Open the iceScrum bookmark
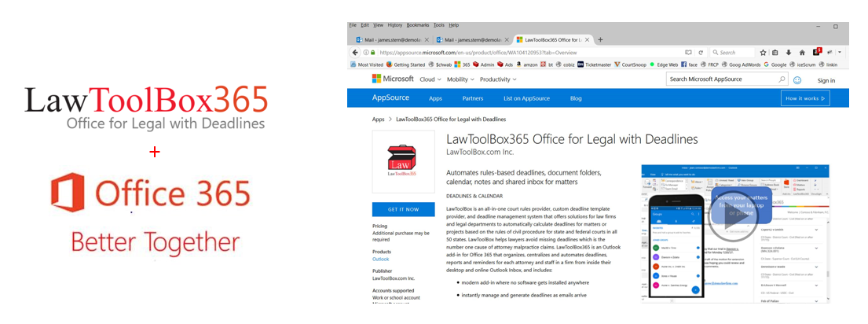The height and width of the screenshot is (324, 868). point(802,64)
